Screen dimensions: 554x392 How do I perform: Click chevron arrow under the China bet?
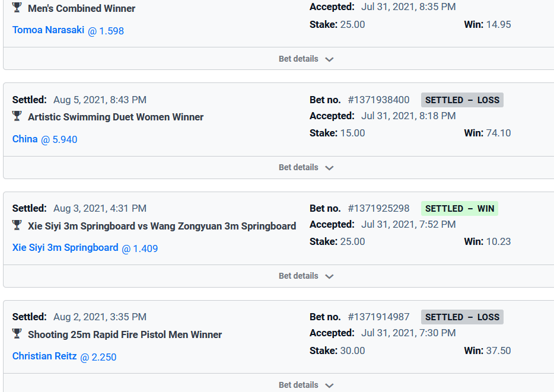tap(329, 168)
